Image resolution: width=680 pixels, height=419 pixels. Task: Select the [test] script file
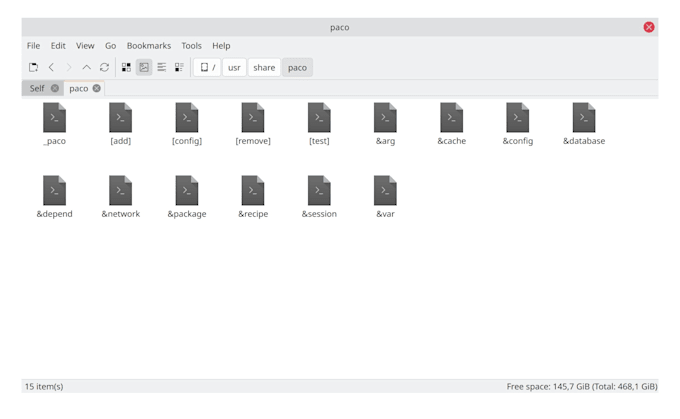coord(319,124)
